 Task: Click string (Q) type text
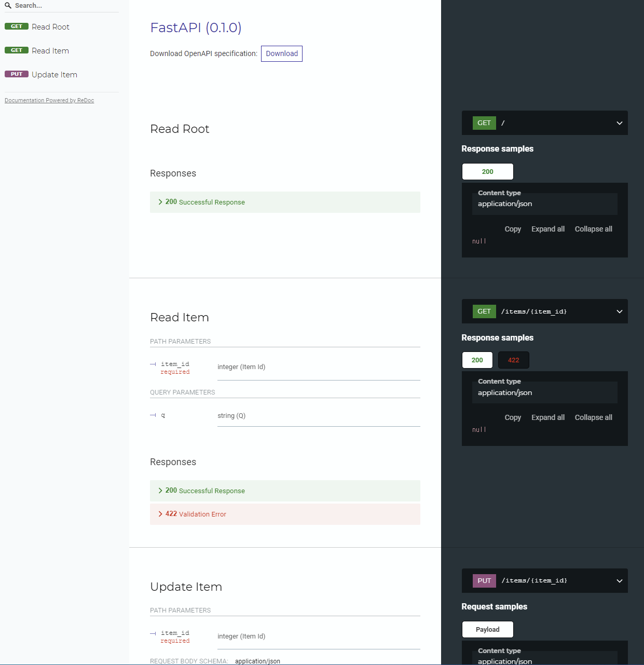(x=231, y=416)
